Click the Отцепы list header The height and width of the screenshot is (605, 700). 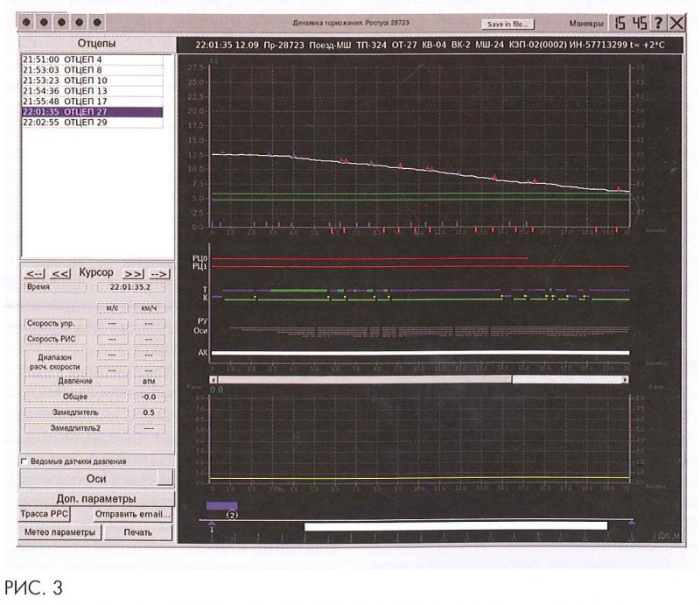(96, 44)
